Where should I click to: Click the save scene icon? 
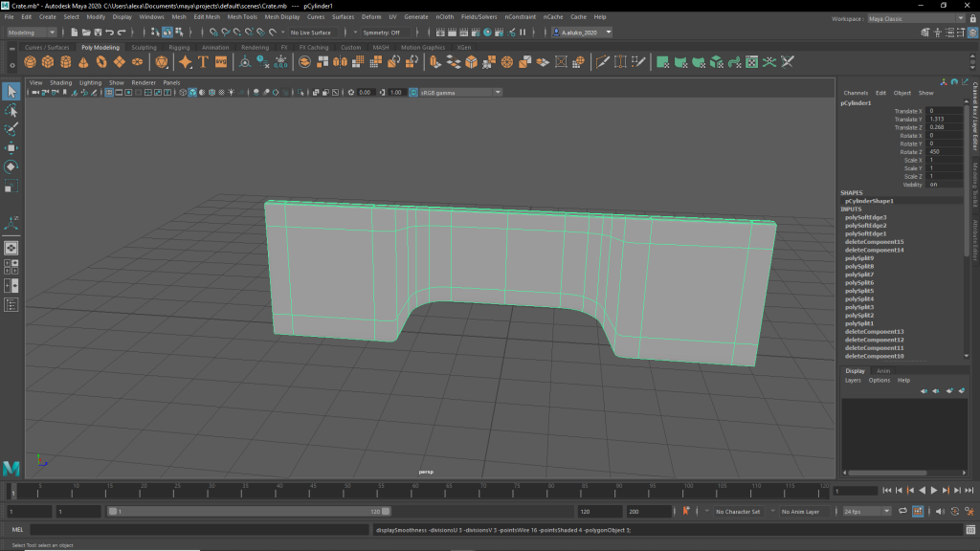pyautogui.click(x=96, y=33)
